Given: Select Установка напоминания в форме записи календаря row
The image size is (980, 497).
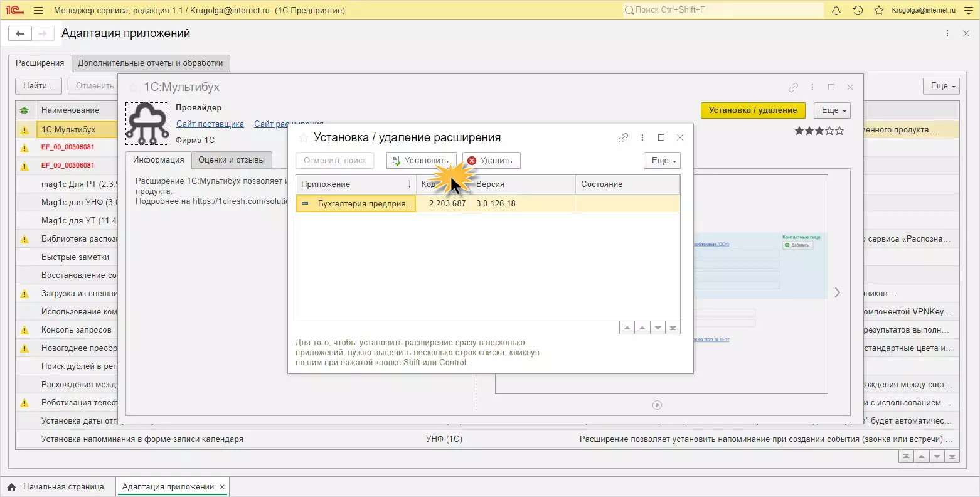Looking at the screenshot, I should [487, 439].
